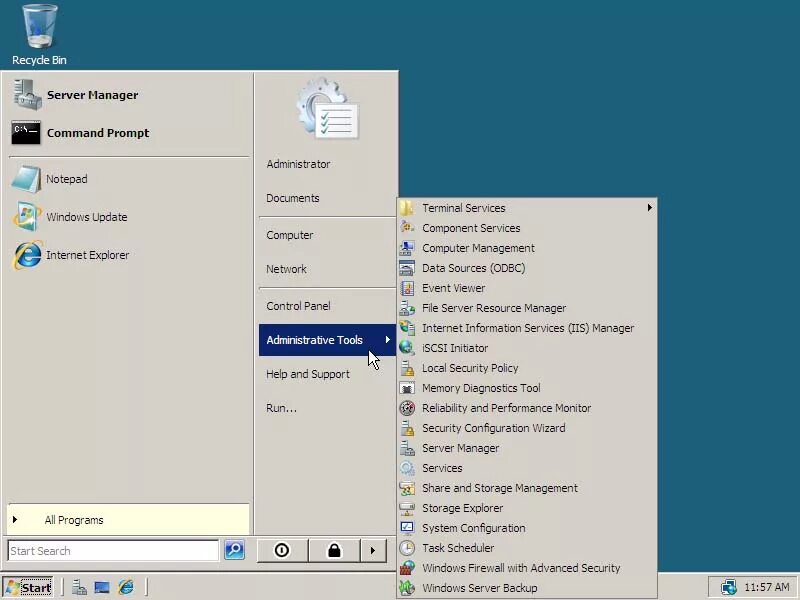Screen dimensions: 800x600
Task: Open Computer from Start menu
Action: [290, 235]
